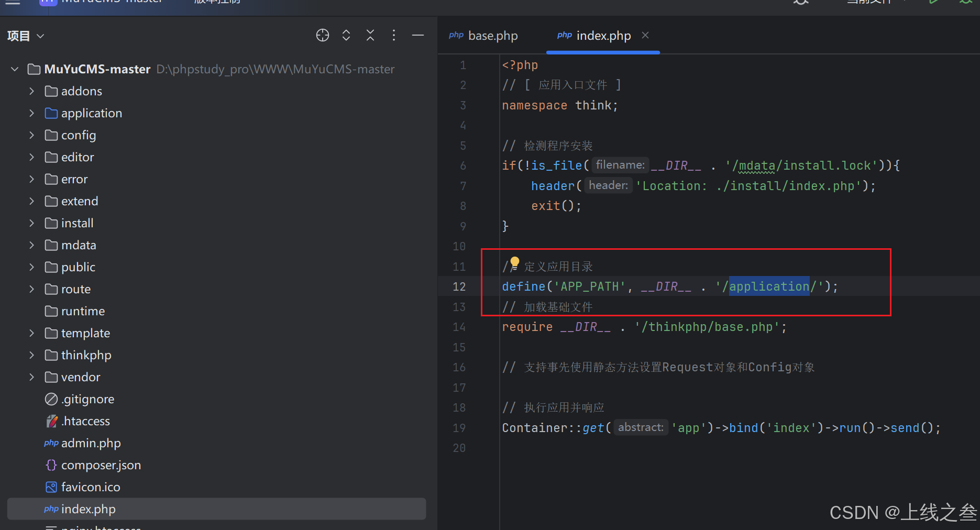Expand the extend folder
The image size is (980, 530).
tap(31, 201)
